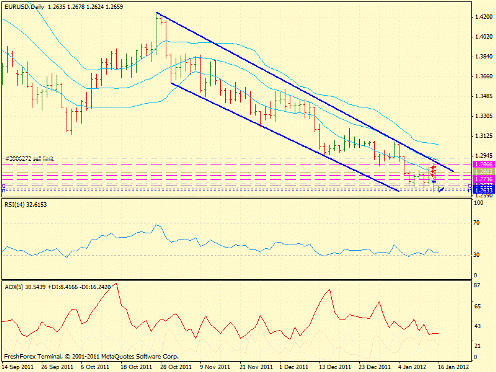Click the top magenta price level tag
Viewport: 496px width, 372px height.
point(484,164)
